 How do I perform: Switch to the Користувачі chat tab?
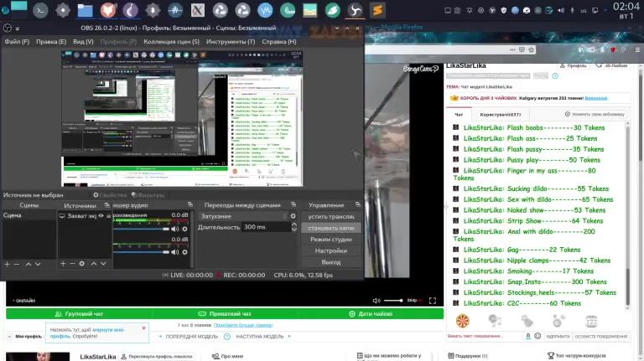coord(501,115)
